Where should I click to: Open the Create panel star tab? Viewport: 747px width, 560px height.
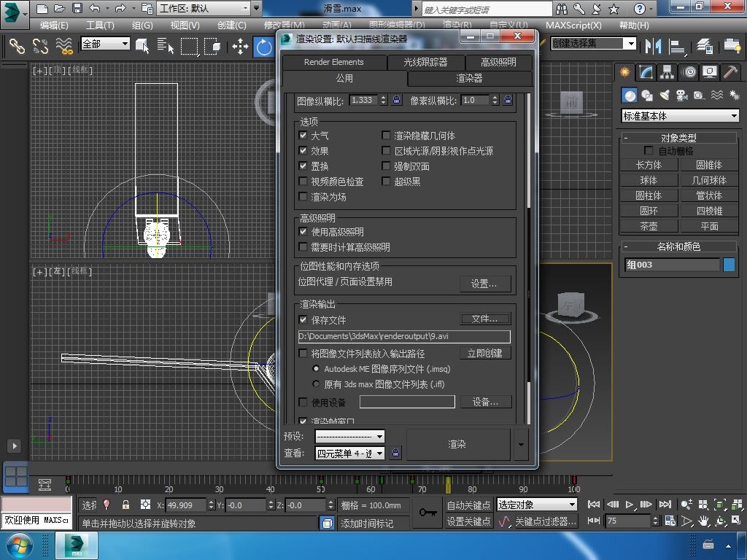pyautogui.click(x=624, y=72)
